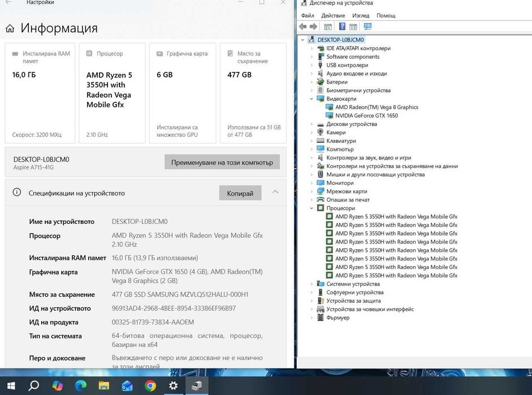Go back with Settings back arrow
This screenshot has height=395, width=532.
pos(9,2)
